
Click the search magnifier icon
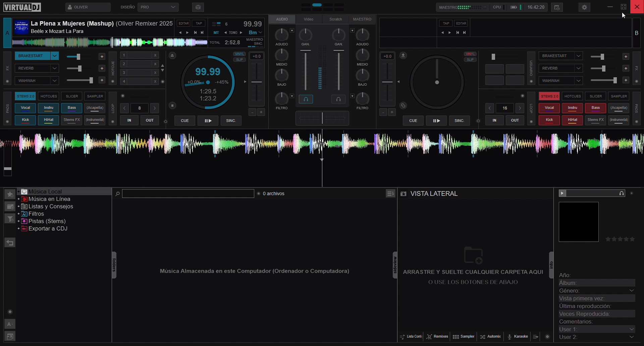point(117,194)
